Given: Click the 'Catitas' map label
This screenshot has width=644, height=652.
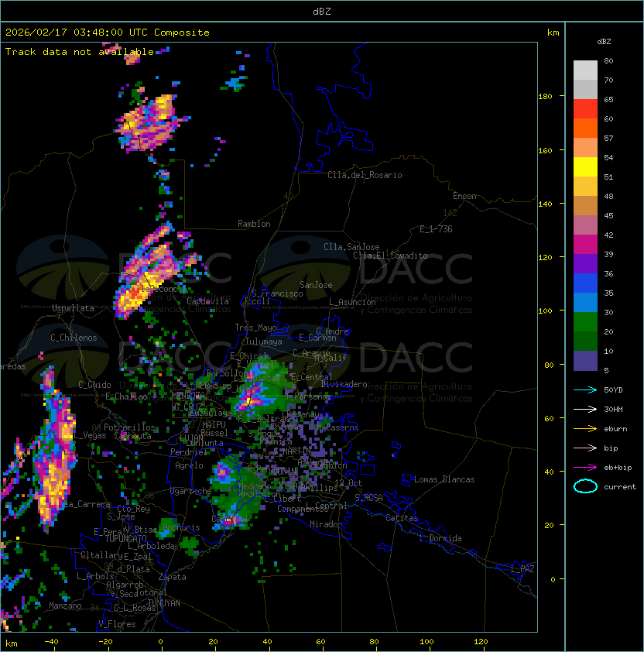Looking at the screenshot, I should (402, 518).
